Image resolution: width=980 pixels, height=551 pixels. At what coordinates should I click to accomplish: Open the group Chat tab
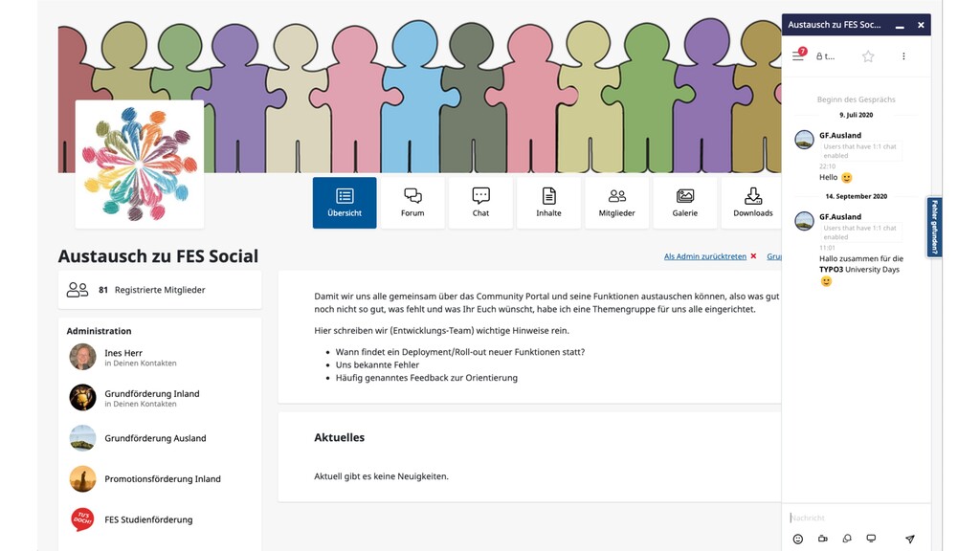click(x=480, y=203)
